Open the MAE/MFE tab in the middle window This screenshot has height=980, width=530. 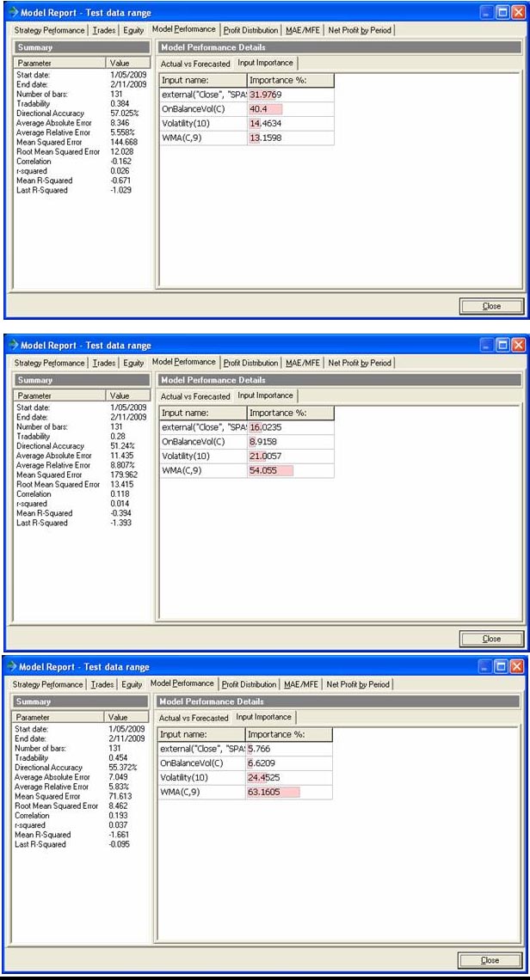pyautogui.click(x=302, y=363)
